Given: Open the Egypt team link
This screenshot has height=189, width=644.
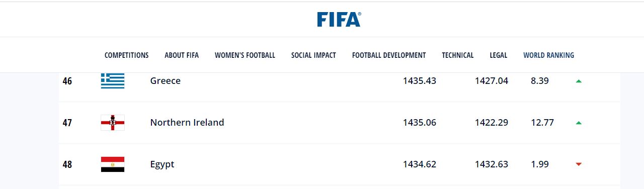Looking at the screenshot, I should [163, 164].
